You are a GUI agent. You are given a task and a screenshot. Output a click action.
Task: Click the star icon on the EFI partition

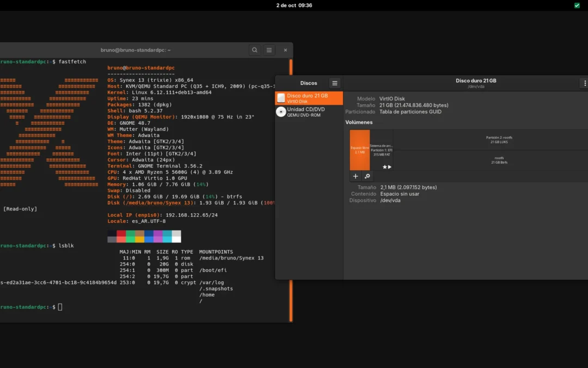coord(384,167)
